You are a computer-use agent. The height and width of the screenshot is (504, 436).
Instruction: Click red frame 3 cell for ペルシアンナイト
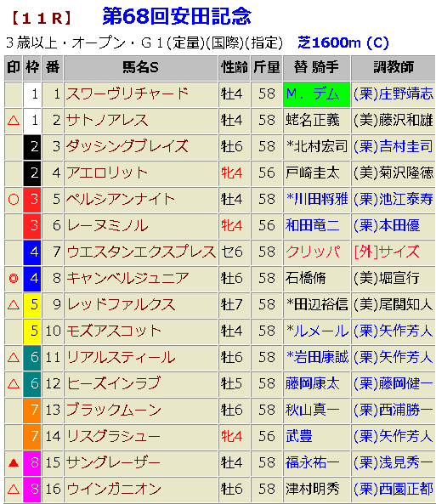pos(32,200)
